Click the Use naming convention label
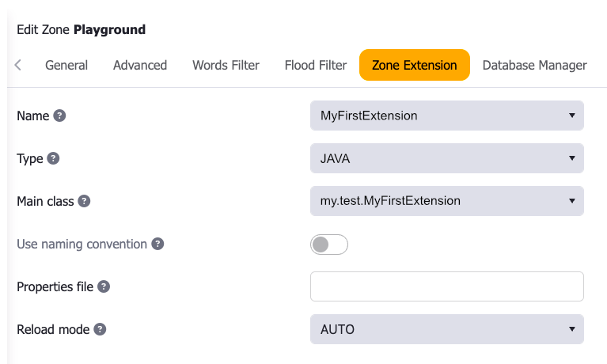Screen dimensions: 607x364 [x=82, y=244]
